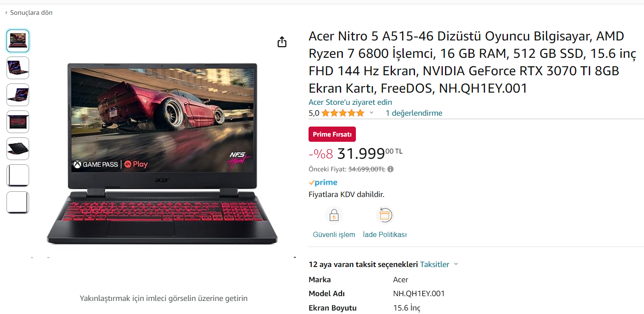The image size is (644, 314).
Task: Open the Güvenli işlem lock icon
Action: tap(334, 215)
